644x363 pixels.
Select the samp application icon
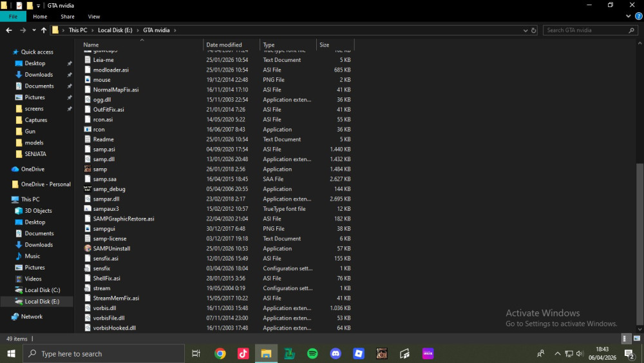[88, 169]
